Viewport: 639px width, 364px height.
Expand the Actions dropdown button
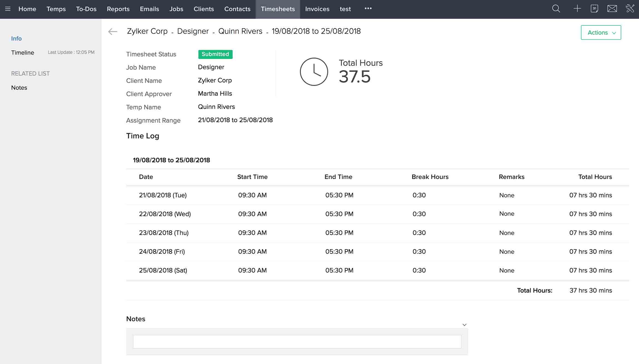click(601, 32)
